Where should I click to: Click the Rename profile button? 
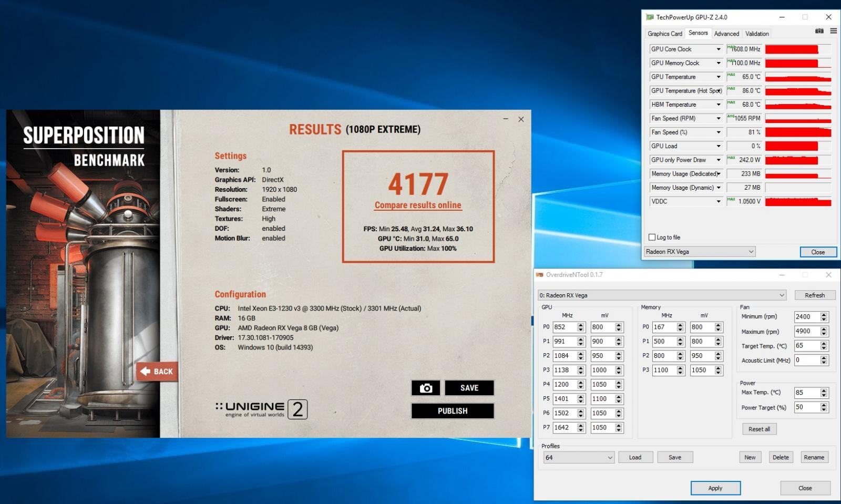coord(814,457)
